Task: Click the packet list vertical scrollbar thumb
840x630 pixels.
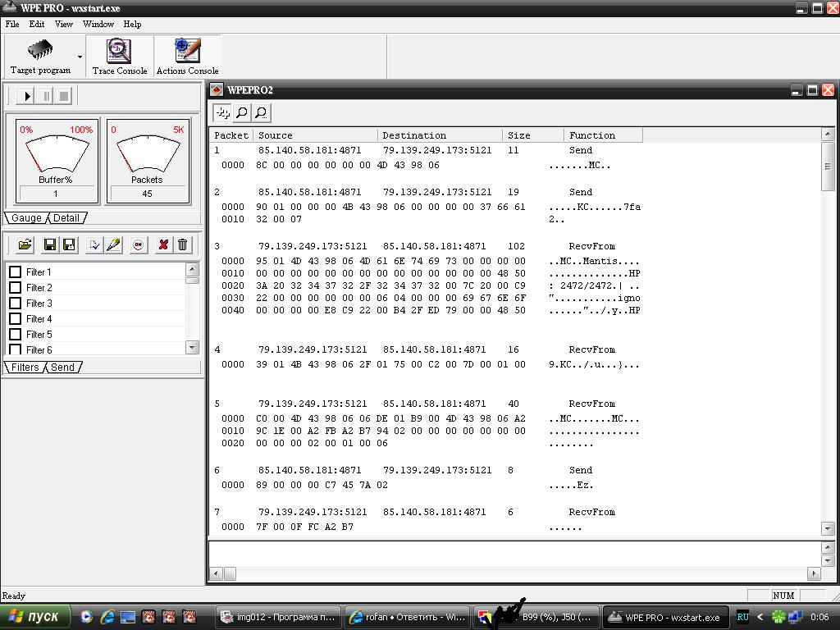Action: pyautogui.click(x=827, y=166)
